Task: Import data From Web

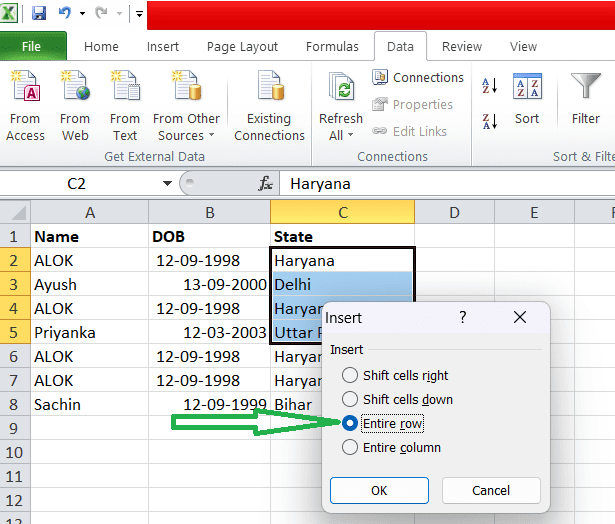Action: [x=75, y=106]
